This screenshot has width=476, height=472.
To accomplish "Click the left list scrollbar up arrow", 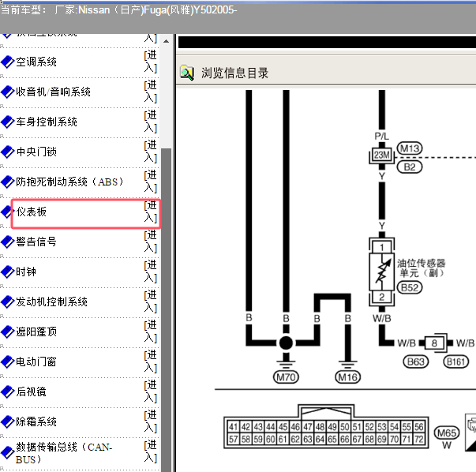I will (x=166, y=41).
